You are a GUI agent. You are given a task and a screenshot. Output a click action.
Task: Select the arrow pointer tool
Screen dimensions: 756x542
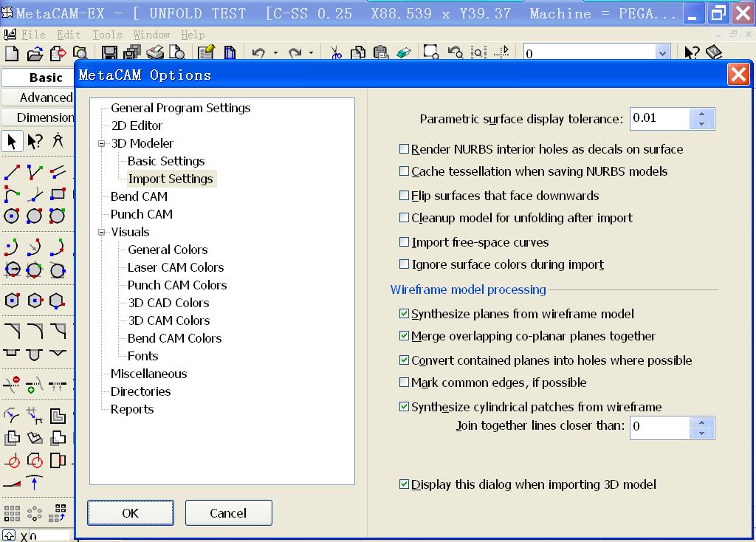12,142
